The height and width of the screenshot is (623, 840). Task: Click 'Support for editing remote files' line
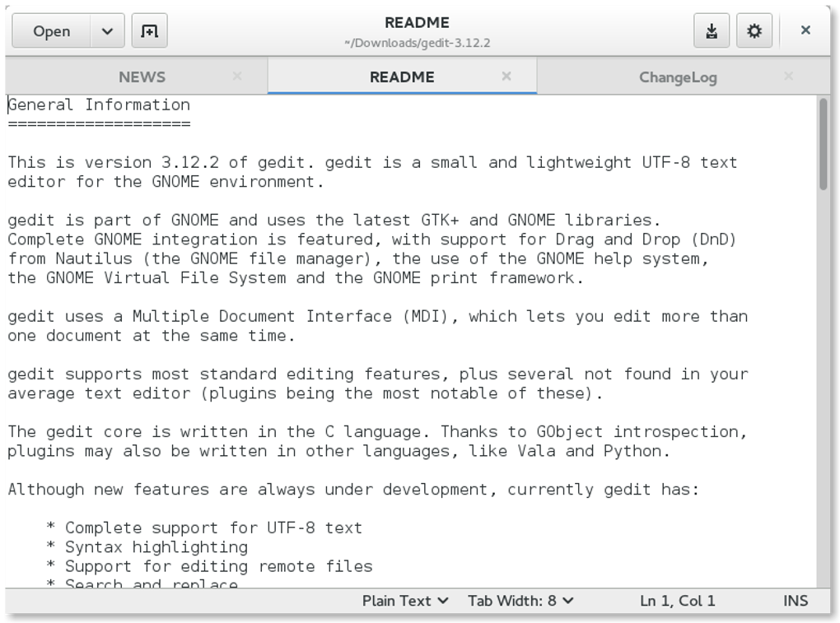[x=218, y=566]
